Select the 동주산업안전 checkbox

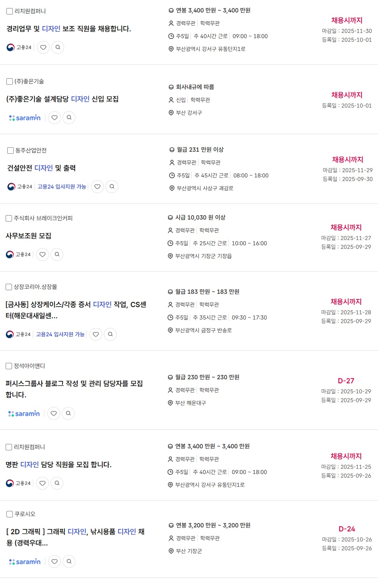click(10, 151)
